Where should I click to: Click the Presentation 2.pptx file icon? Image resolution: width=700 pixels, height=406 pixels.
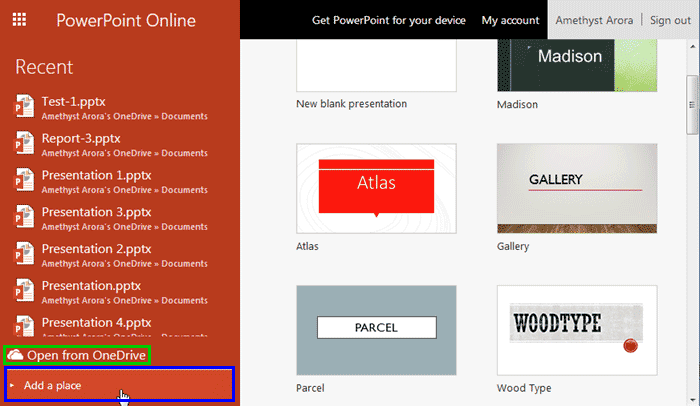point(25,254)
